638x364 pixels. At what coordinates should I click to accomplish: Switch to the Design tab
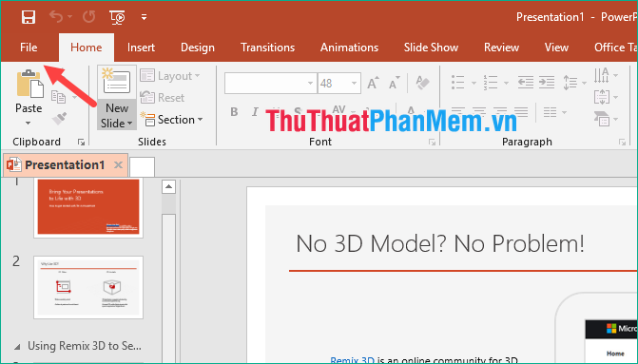click(198, 48)
